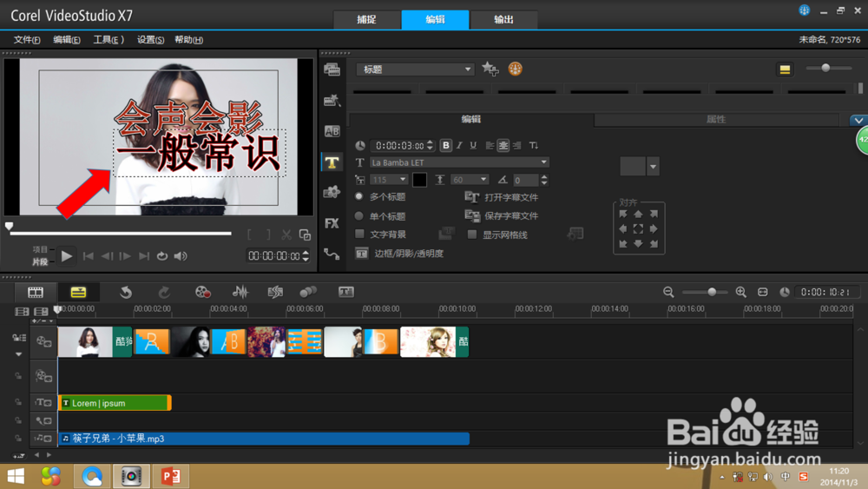Enable the 文字背景 checkbox
This screenshot has height=489, width=868.
[x=360, y=234]
